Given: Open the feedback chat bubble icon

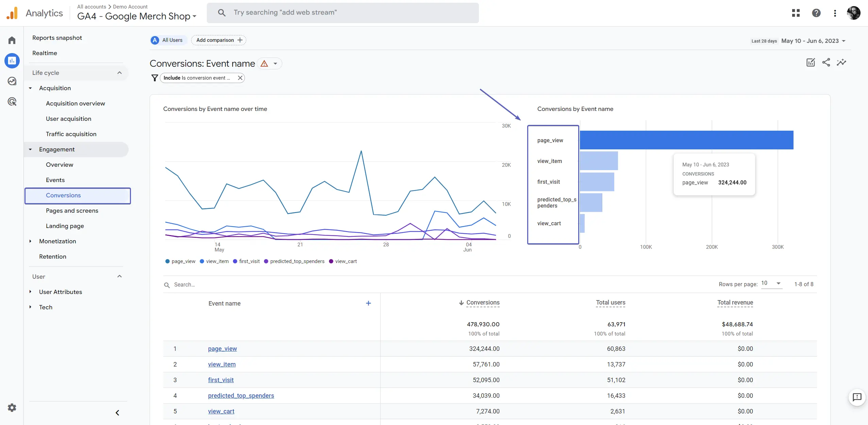Looking at the screenshot, I should 856,397.
